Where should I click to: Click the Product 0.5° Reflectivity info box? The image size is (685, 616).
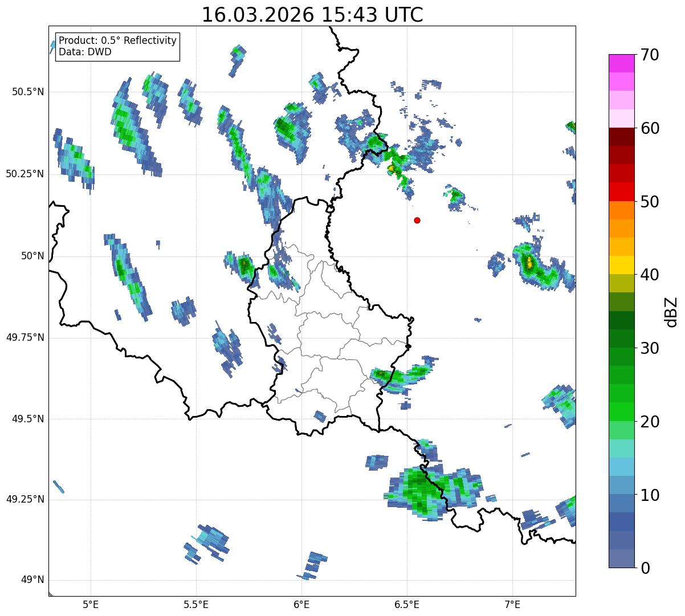pos(117,46)
